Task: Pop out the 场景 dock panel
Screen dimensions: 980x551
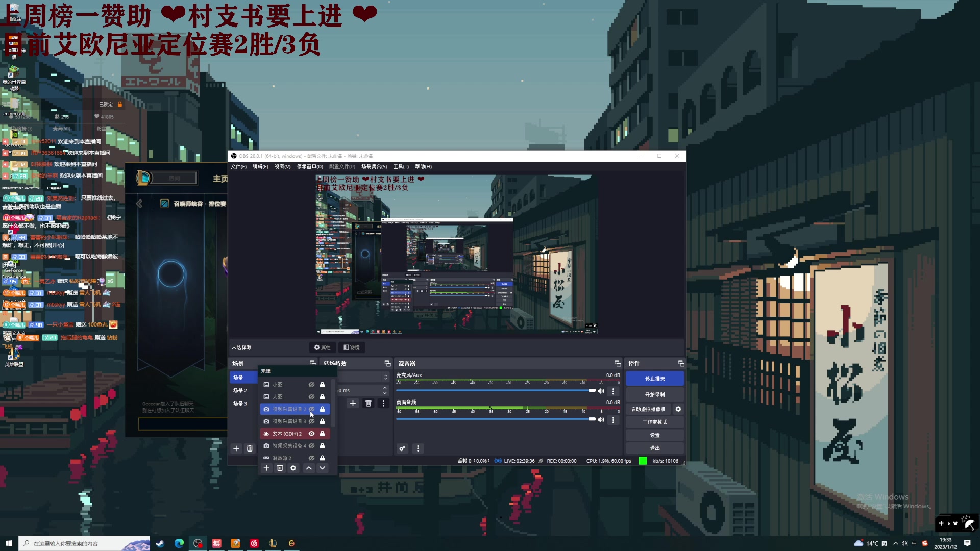Action: tap(313, 363)
